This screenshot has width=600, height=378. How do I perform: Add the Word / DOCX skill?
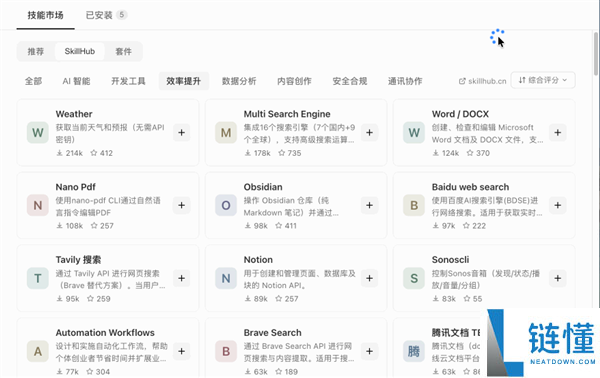(558, 132)
